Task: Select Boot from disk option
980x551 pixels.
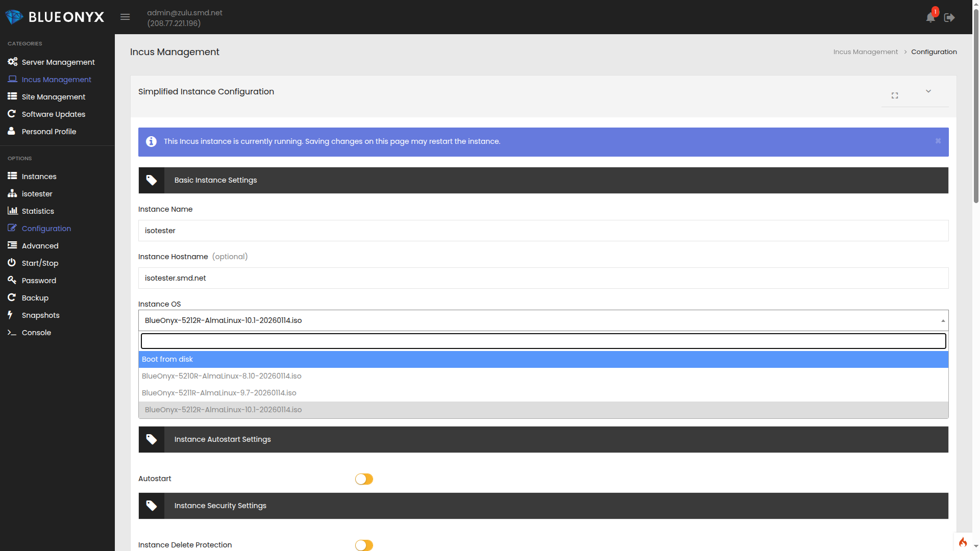Action: [x=167, y=359]
